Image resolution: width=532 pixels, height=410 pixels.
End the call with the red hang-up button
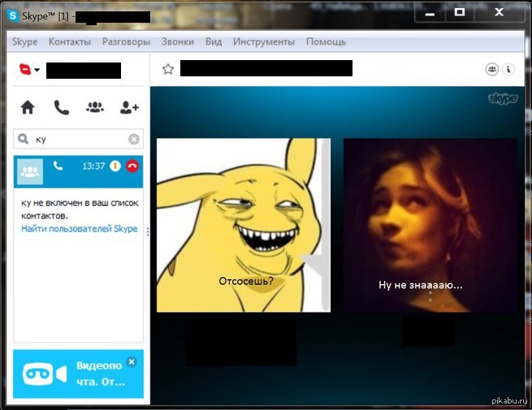(132, 166)
